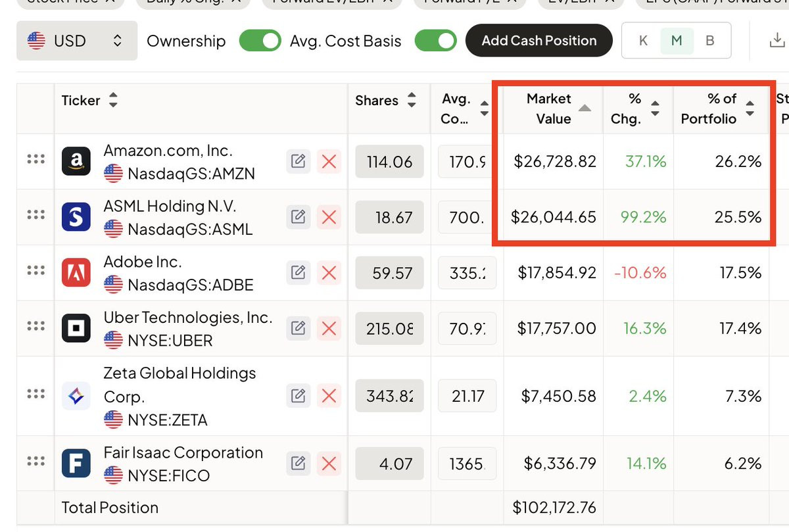Image resolution: width=789 pixels, height=532 pixels.
Task: Click the Fair Isaac row drag handle
Action: coord(36,462)
